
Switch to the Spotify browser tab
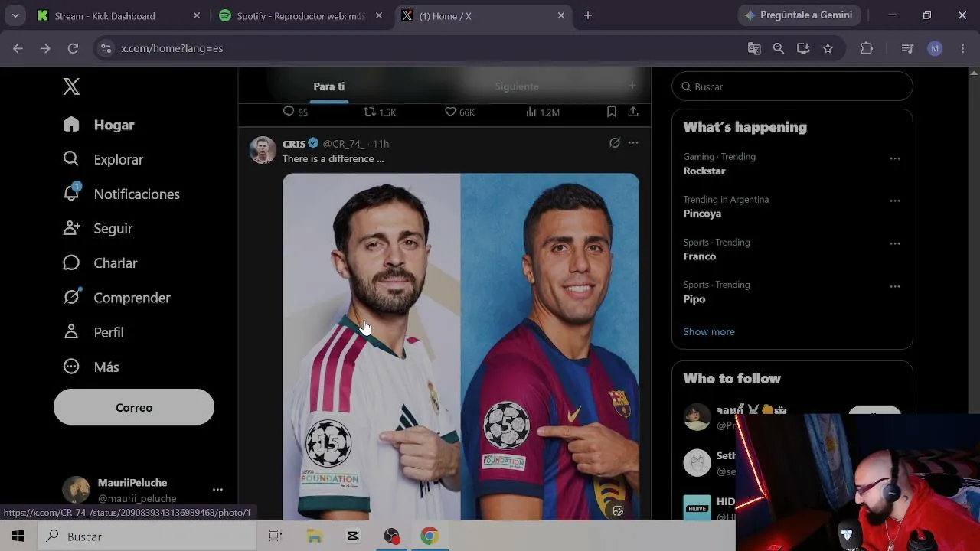pyautogui.click(x=300, y=15)
